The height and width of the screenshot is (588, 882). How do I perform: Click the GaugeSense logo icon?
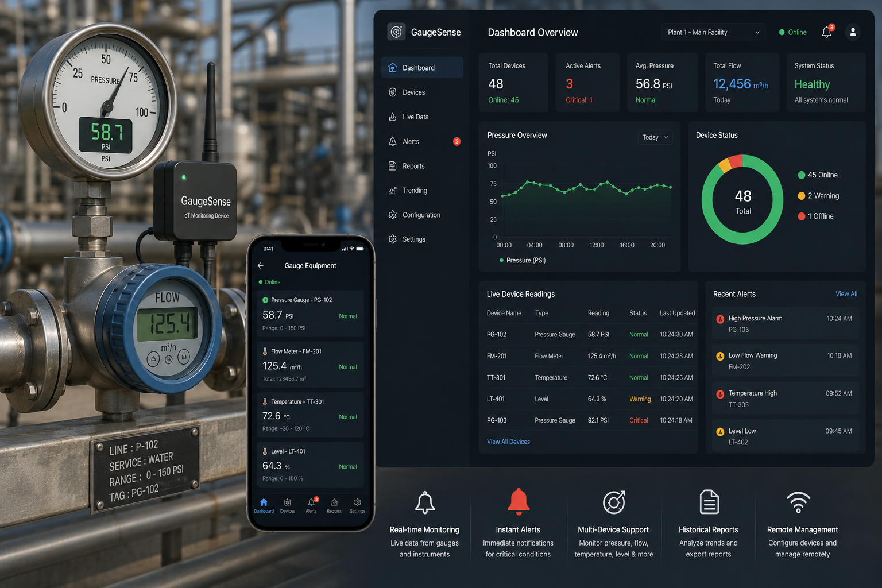coord(396,32)
